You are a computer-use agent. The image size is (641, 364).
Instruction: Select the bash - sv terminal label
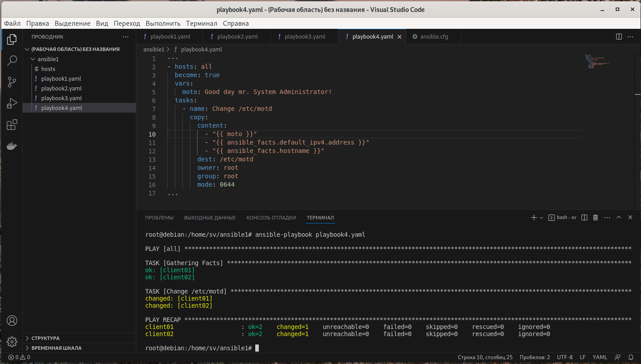562,218
